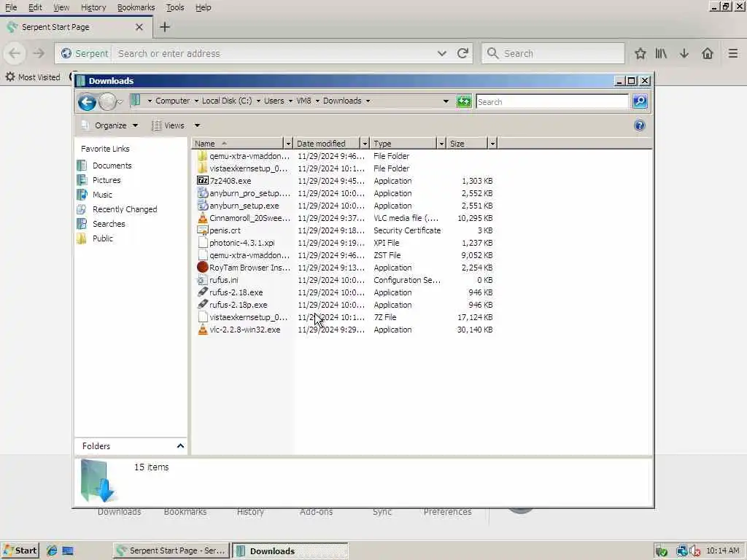The width and height of the screenshot is (747, 560).
Task: Open a new browser tab
Action: (165, 27)
